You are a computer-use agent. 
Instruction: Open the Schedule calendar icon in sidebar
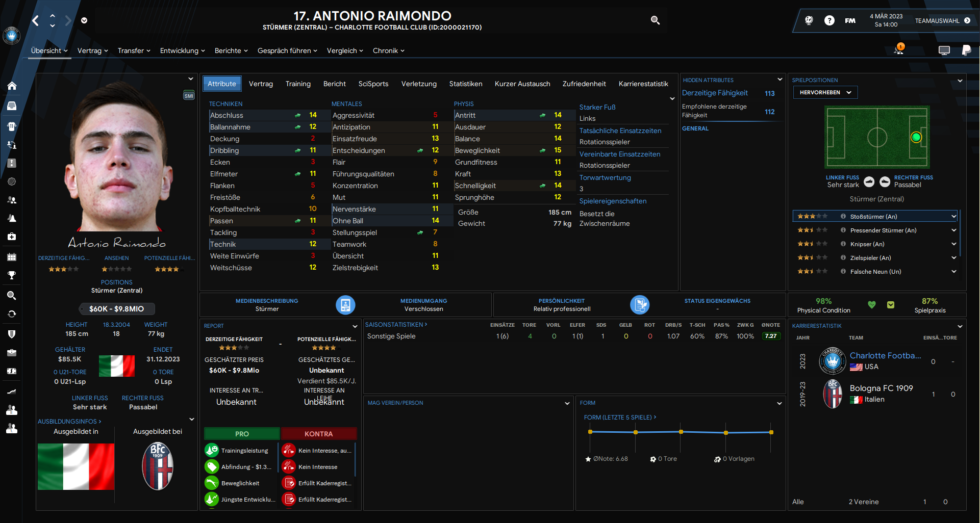[x=12, y=257]
